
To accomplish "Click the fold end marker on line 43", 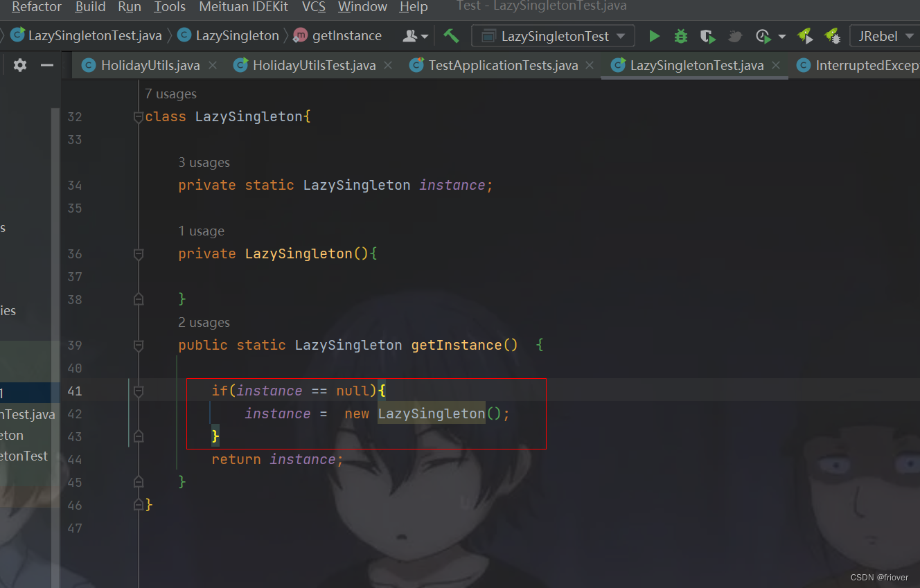I will [x=138, y=436].
